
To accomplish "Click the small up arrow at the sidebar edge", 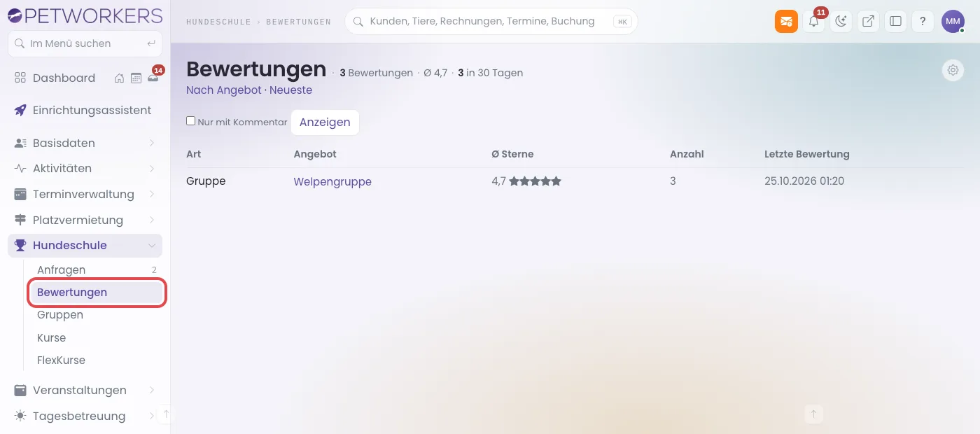I will 166,414.
